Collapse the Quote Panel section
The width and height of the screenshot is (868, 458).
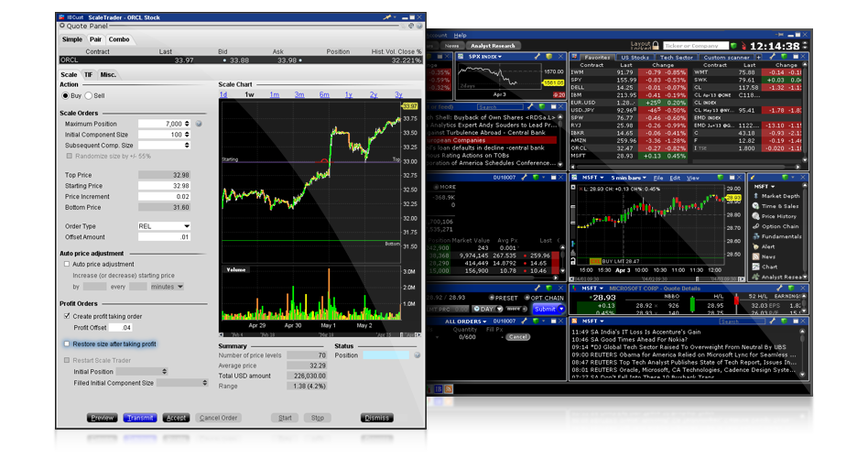[x=62, y=26]
